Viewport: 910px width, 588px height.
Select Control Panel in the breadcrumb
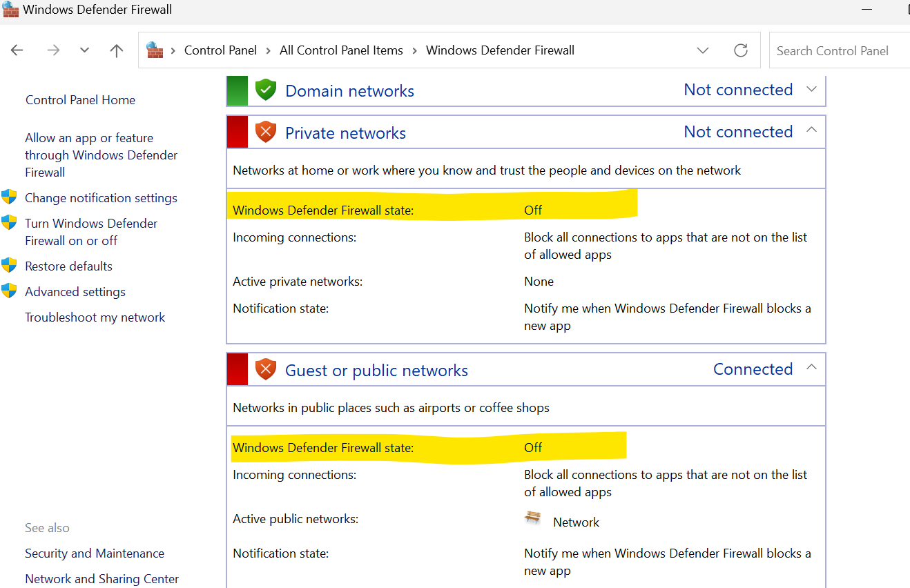pos(220,50)
